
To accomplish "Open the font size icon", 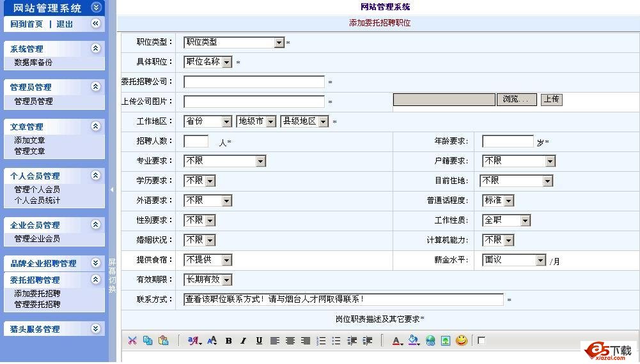I will pyautogui.click(x=212, y=340).
